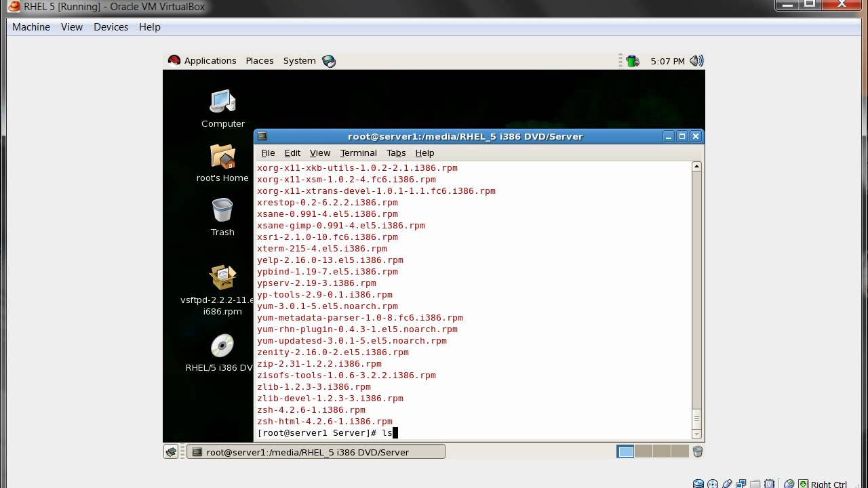Image resolution: width=868 pixels, height=488 pixels.
Task: Click the terminal taskbar button in bottom panel
Action: (316, 451)
